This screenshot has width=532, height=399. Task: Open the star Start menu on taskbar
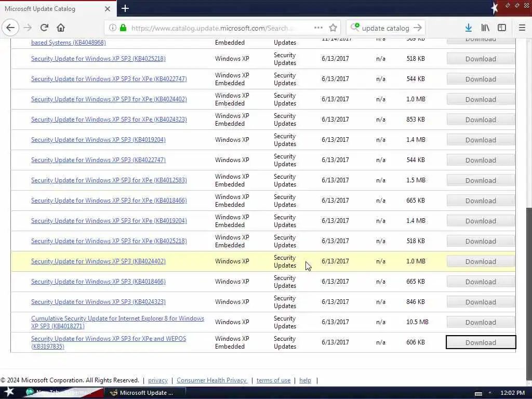coord(9,392)
